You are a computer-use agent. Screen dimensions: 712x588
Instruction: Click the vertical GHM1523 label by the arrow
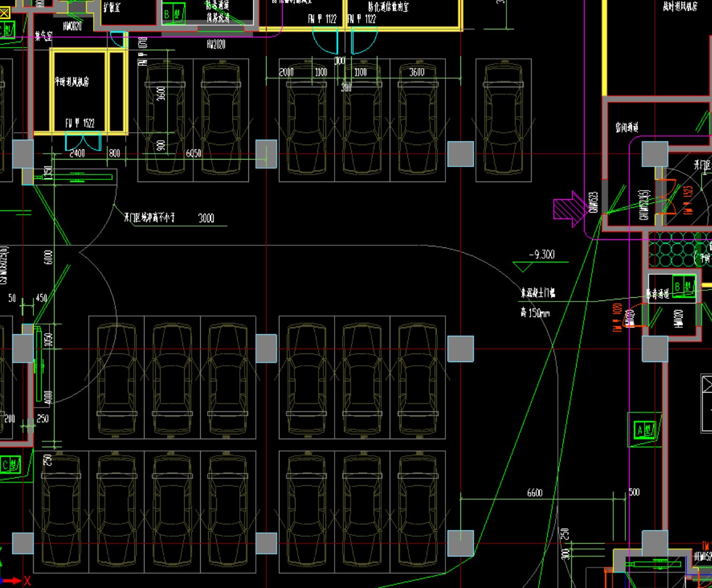pos(594,202)
